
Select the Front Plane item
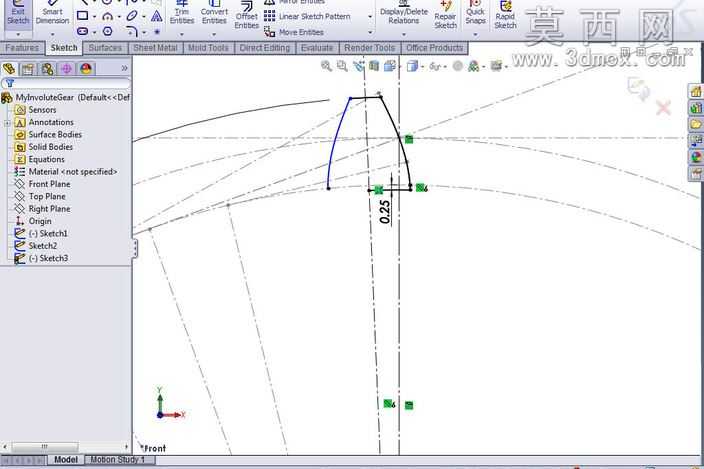pos(42,184)
